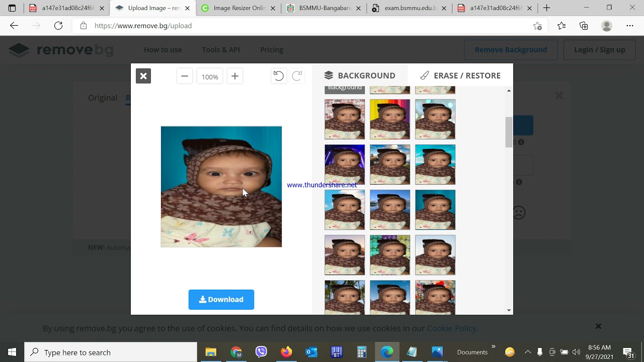Select the blue sky clouds background thumbnail

click(x=345, y=210)
